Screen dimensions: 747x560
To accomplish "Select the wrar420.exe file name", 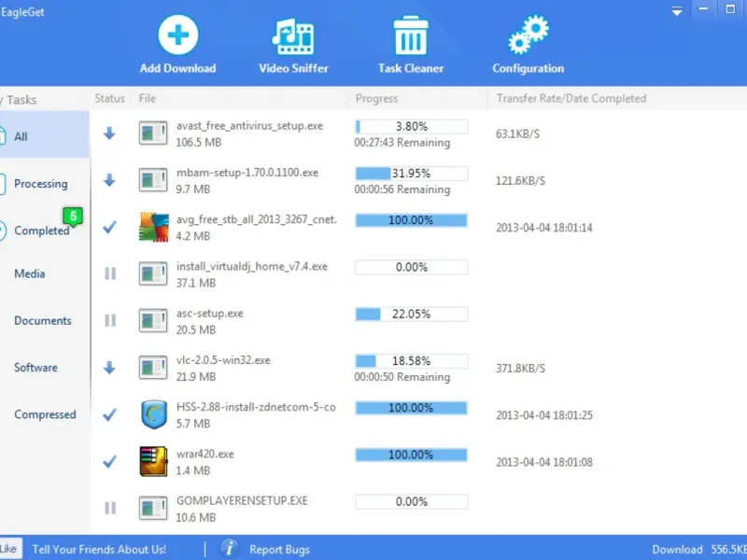I will pyautogui.click(x=204, y=454).
